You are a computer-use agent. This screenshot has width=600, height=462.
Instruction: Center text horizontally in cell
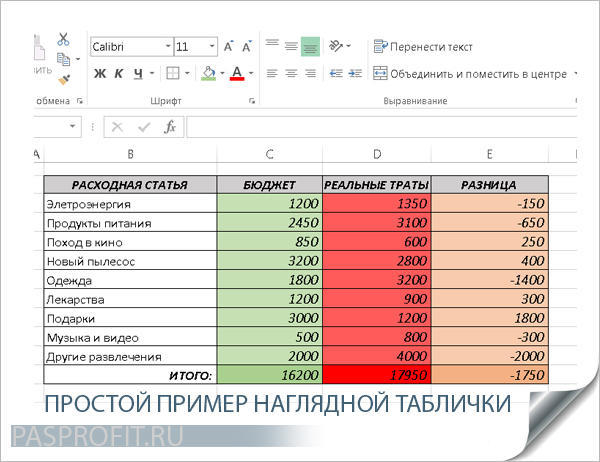291,73
